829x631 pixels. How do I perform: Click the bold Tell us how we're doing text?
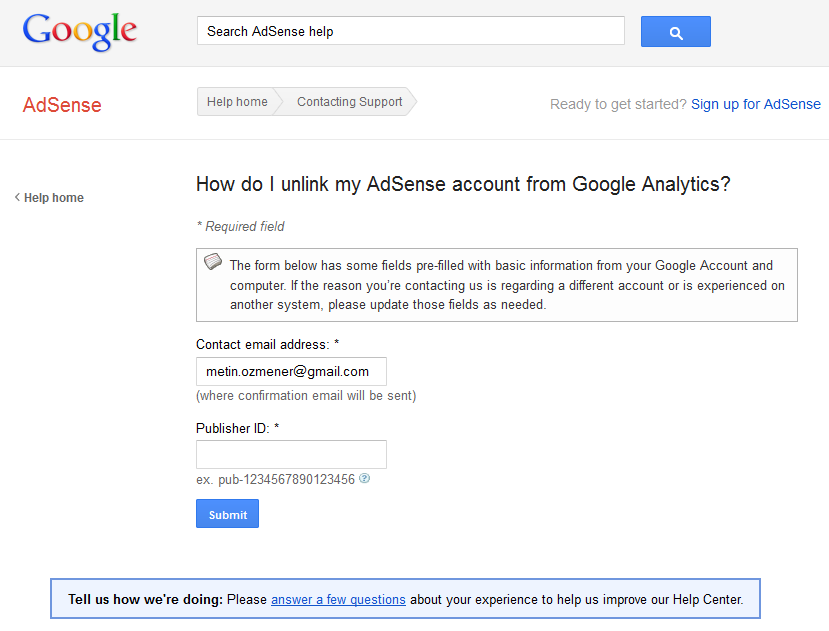(x=145, y=600)
